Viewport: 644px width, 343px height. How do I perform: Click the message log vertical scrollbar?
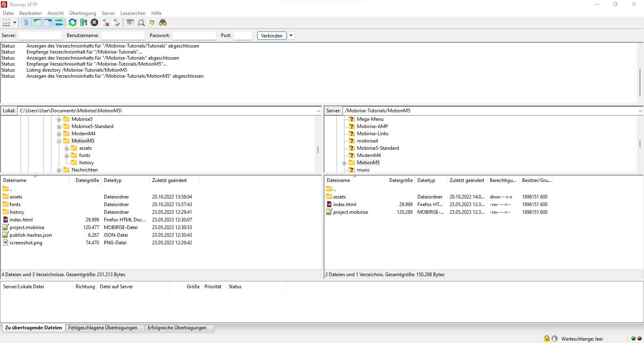pyautogui.click(x=640, y=83)
